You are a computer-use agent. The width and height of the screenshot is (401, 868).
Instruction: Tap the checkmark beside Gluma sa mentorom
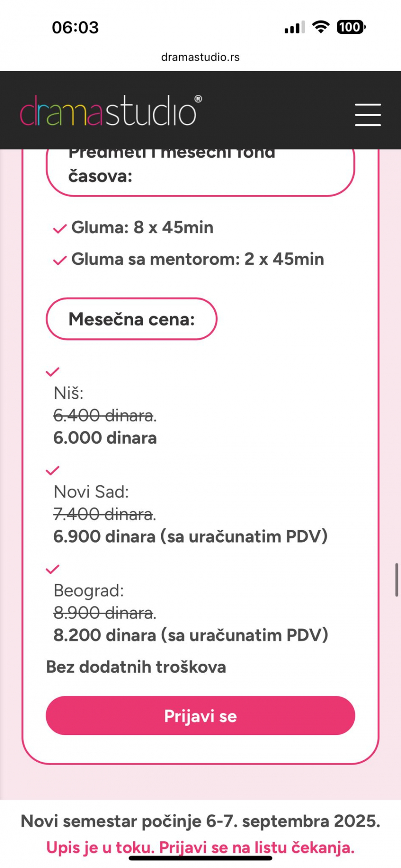point(60,260)
